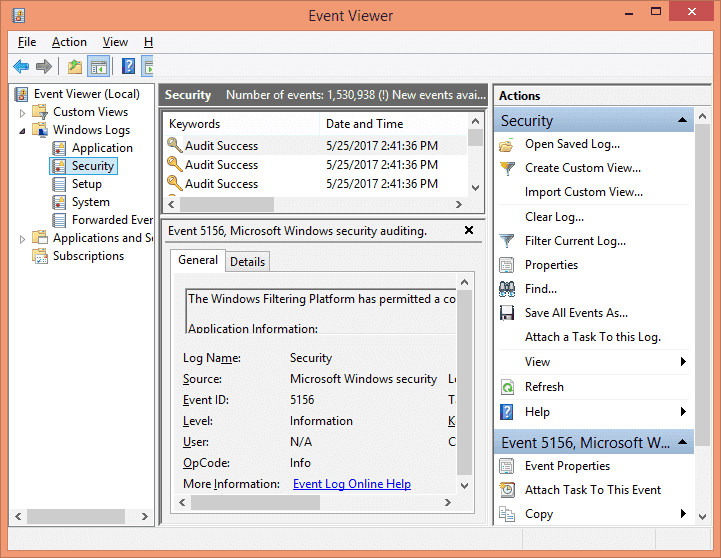Click the Event ID value 5156

coord(302,400)
